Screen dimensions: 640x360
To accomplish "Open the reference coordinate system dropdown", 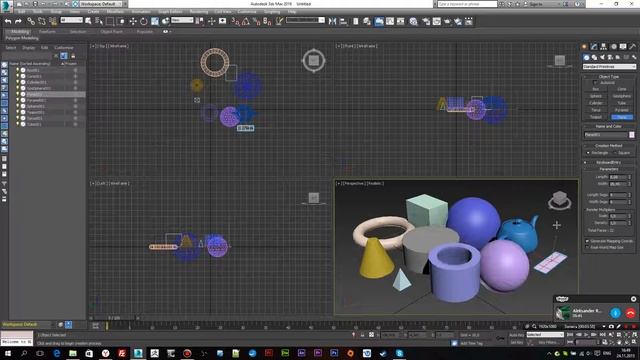I will pyautogui.click(x=182, y=20).
